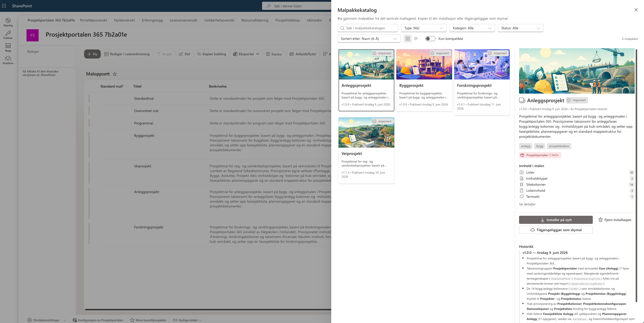Viewport: 644px width, 323px height.
Task: Open the Erfaringslogg navigation tab
Action: tap(152, 20)
